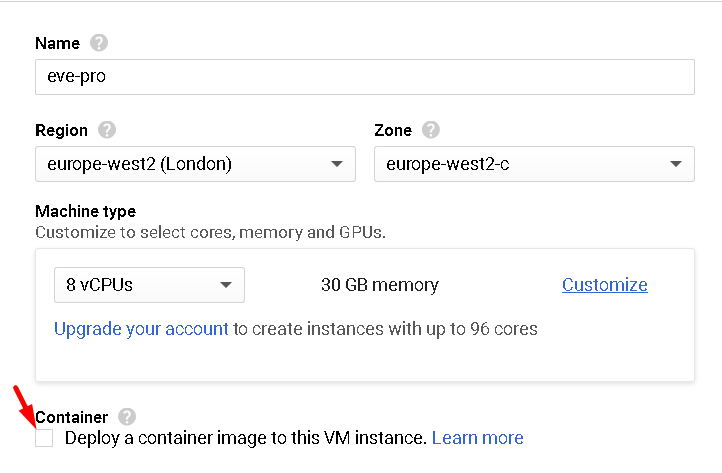722x473 pixels.
Task: Click the Name field label
Action: point(58,43)
